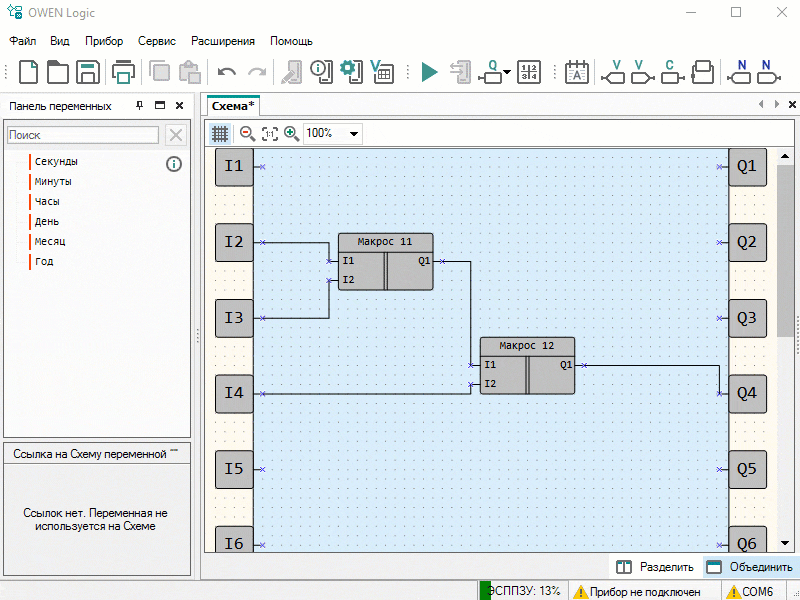Viewport: 800px width, 600px height.
Task: Open the 100% zoom level dropdown
Action: [x=353, y=133]
